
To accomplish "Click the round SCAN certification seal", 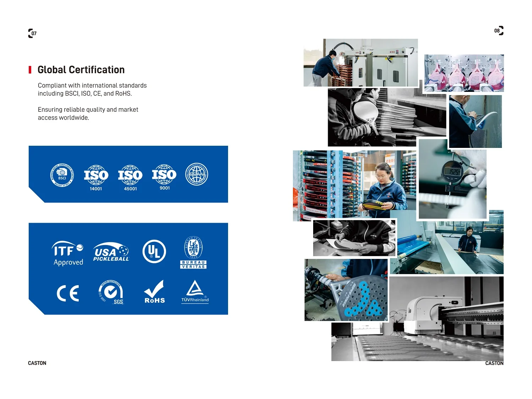I will tap(197, 174).
